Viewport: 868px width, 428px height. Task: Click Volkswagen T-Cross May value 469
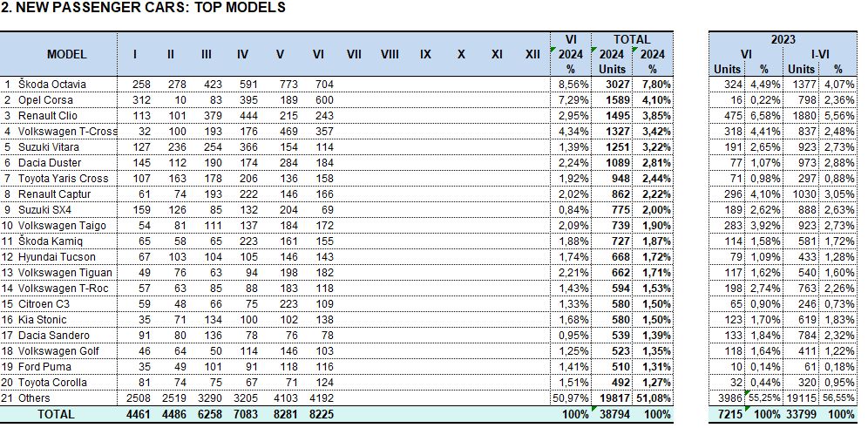click(x=288, y=132)
